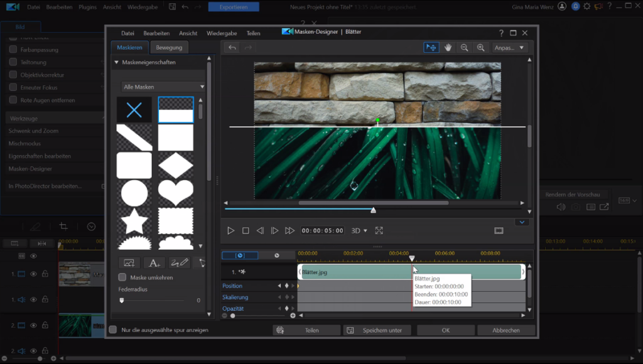Click the Federradius slider handle
Screen dimensions: 643x364
[122, 301]
